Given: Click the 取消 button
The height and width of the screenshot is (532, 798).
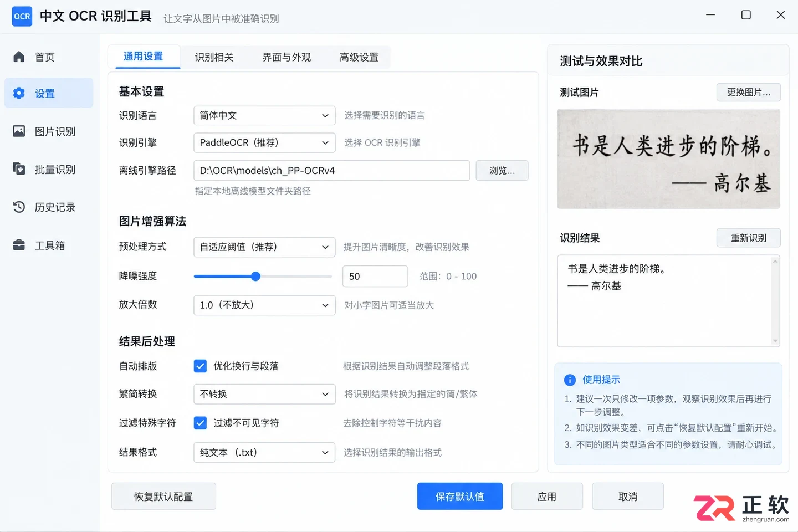Looking at the screenshot, I should [628, 497].
